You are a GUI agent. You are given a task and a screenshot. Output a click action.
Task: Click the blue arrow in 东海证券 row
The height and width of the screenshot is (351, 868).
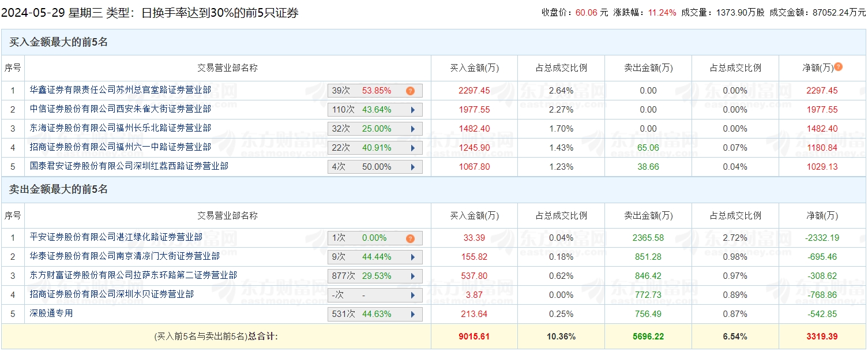point(412,129)
